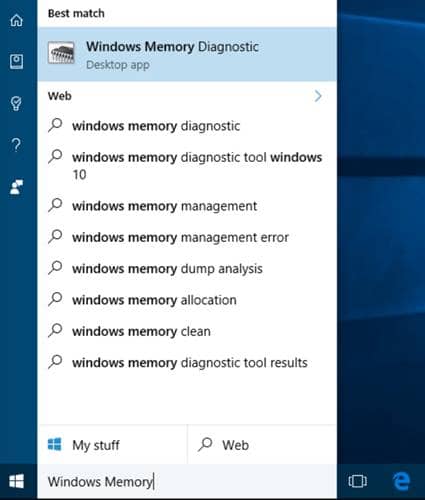Click the magnifier icon beside 'windows memory clean'
This screenshot has width=425, height=500.
(x=55, y=331)
